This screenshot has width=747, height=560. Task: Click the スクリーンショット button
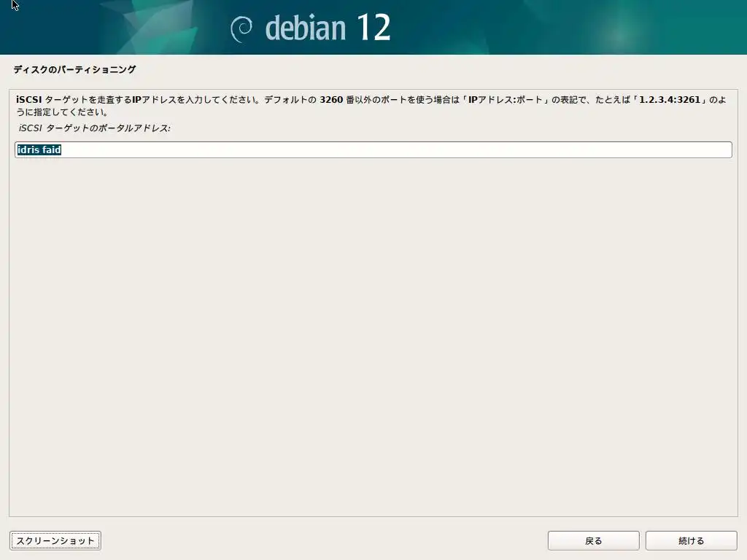tap(55, 540)
